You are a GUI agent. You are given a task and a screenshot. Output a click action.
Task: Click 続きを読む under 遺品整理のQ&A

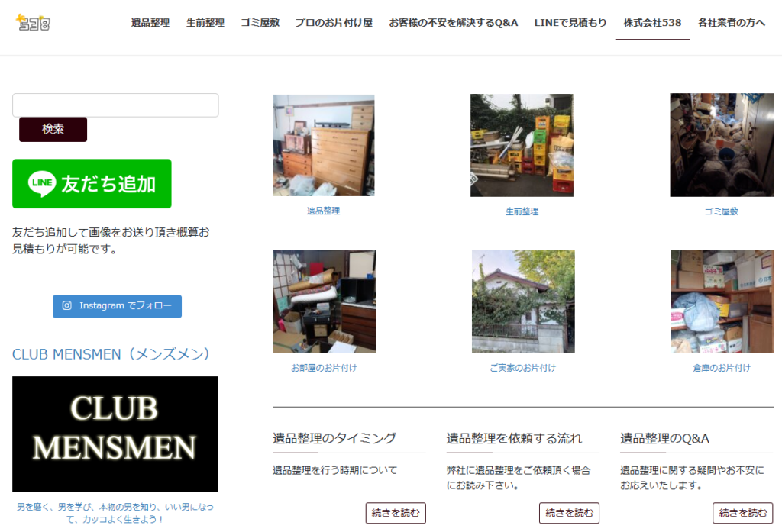tap(742, 513)
